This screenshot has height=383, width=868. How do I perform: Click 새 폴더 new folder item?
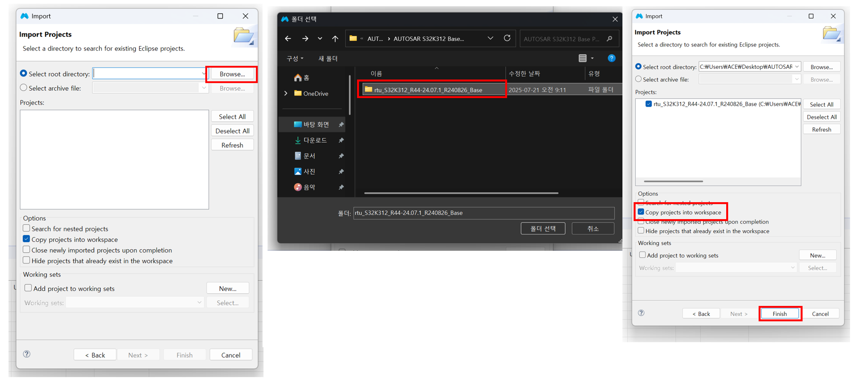coord(328,58)
